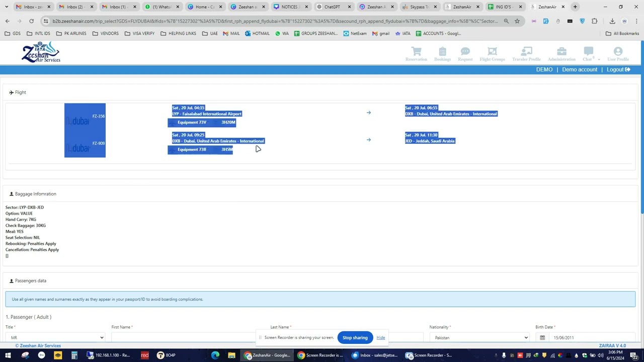Click the Logout link
The width and height of the screenshot is (644, 362).
pos(618,69)
